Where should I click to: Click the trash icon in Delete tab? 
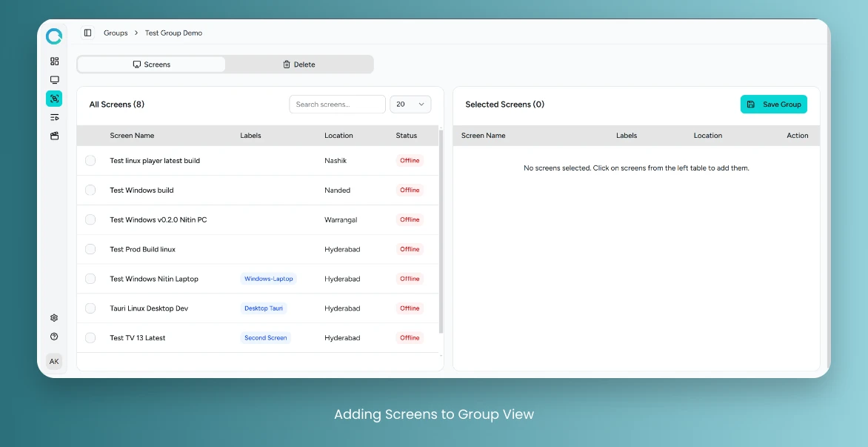coord(286,64)
